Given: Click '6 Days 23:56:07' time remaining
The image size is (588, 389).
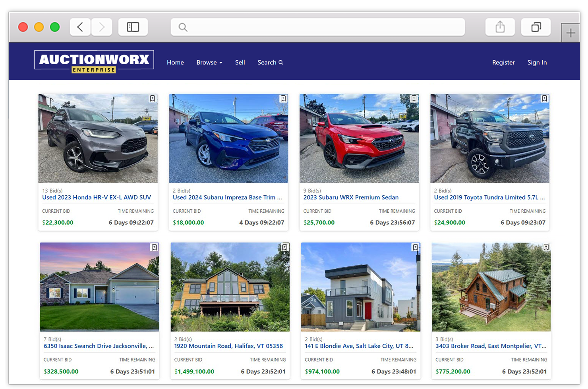Looking at the screenshot, I should 393,223.
